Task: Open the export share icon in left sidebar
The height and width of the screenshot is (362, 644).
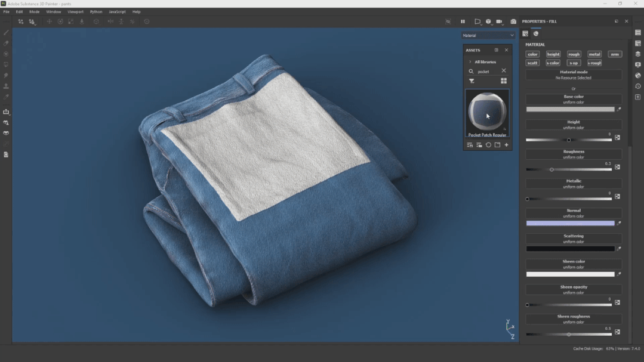Action: 6,112
